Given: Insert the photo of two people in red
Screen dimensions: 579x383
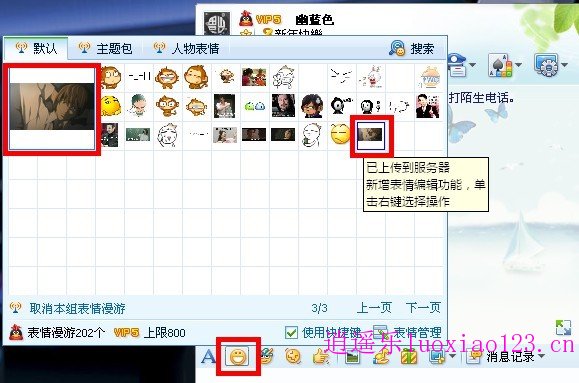Looking at the screenshot, I should [254, 77].
